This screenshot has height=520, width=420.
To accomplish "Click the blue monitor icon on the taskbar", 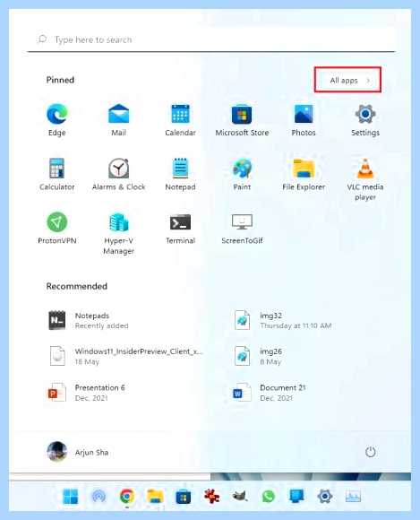I will coord(296,497).
